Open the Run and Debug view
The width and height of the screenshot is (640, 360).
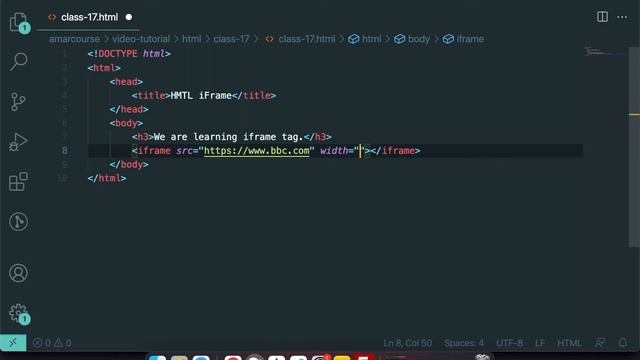pyautogui.click(x=18, y=142)
